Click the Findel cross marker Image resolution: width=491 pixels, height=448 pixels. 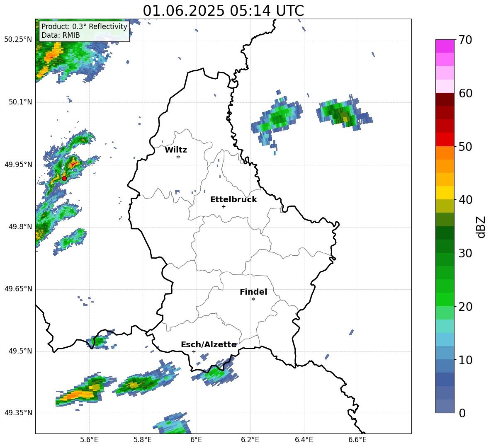pos(253,299)
